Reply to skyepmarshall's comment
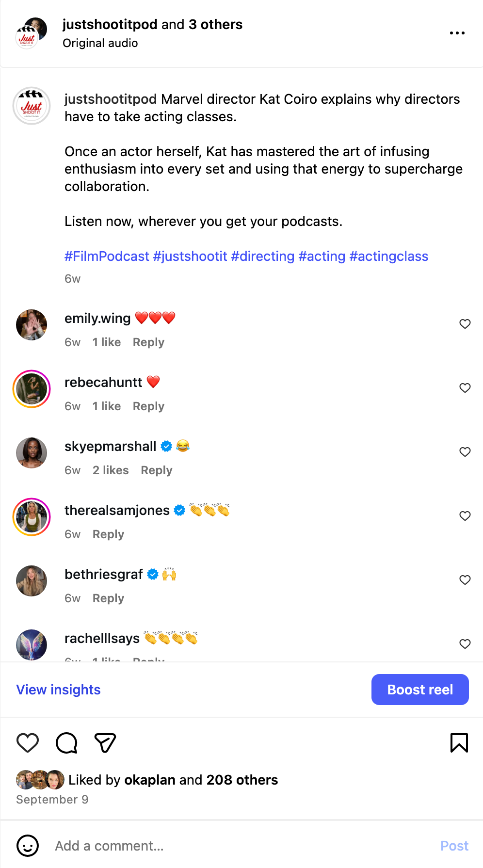Viewport: 483px width, 868px height. tap(156, 470)
